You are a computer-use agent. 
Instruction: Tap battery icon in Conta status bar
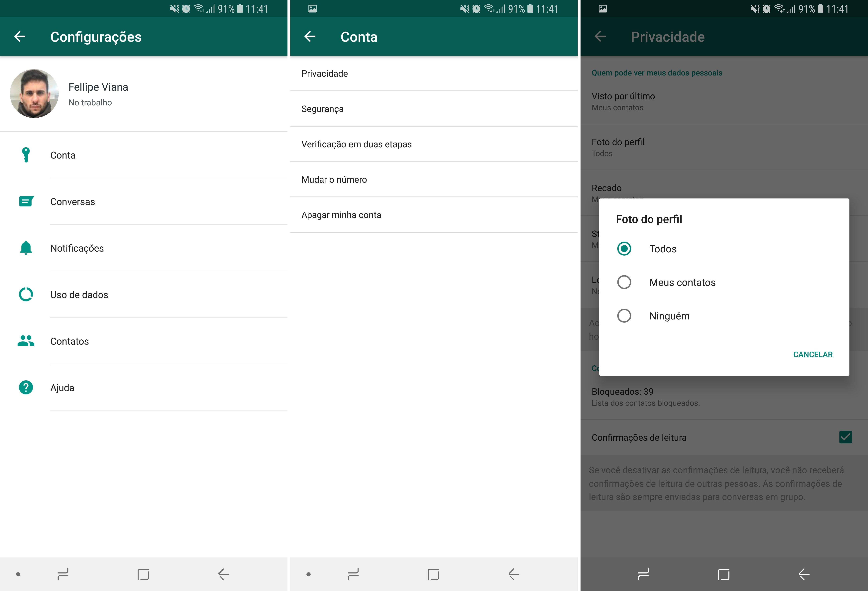tap(530, 9)
